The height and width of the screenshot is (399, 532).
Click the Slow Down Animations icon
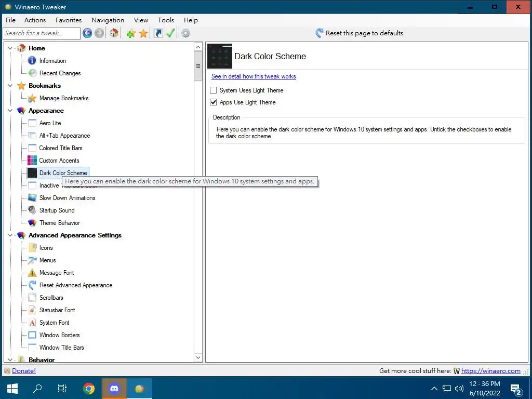pyautogui.click(x=32, y=197)
